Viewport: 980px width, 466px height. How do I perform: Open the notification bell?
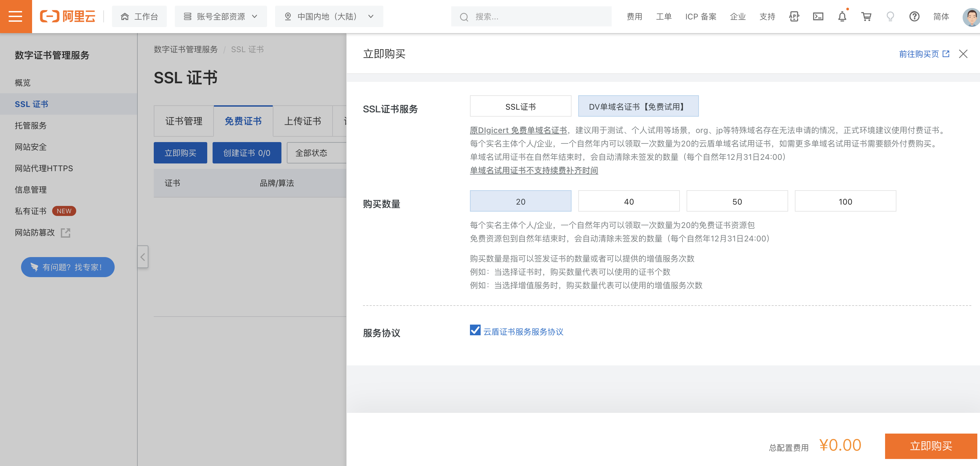point(842,16)
